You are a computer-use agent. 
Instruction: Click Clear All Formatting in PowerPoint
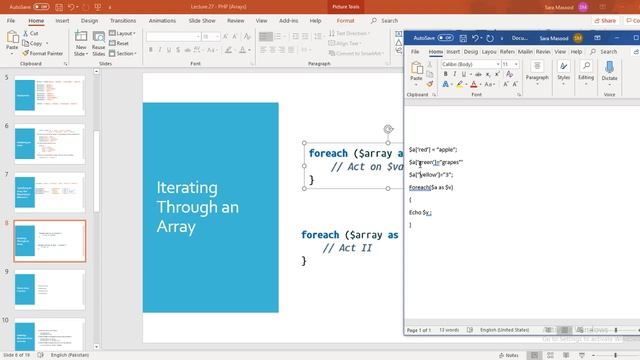click(x=247, y=37)
